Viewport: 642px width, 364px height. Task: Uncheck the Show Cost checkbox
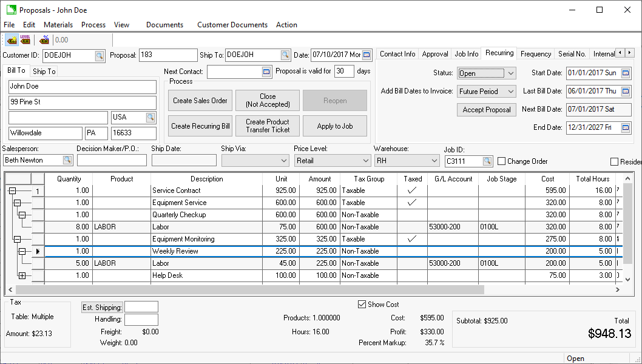(362, 305)
